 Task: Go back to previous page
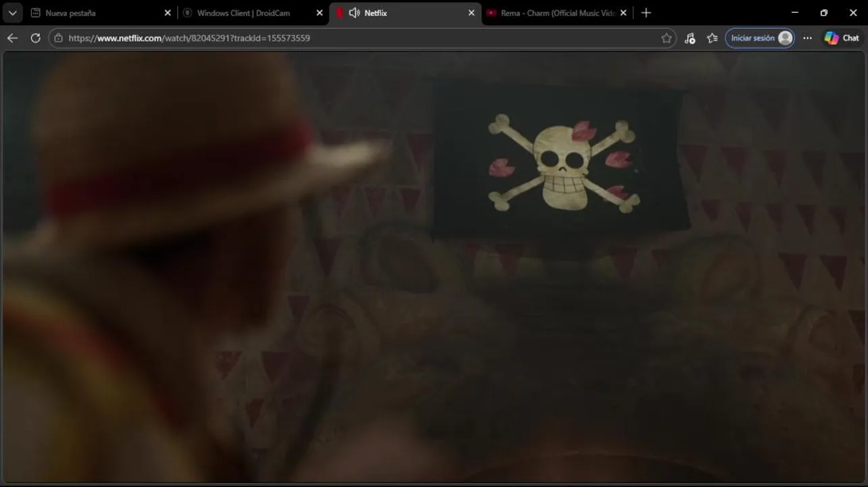click(x=12, y=38)
